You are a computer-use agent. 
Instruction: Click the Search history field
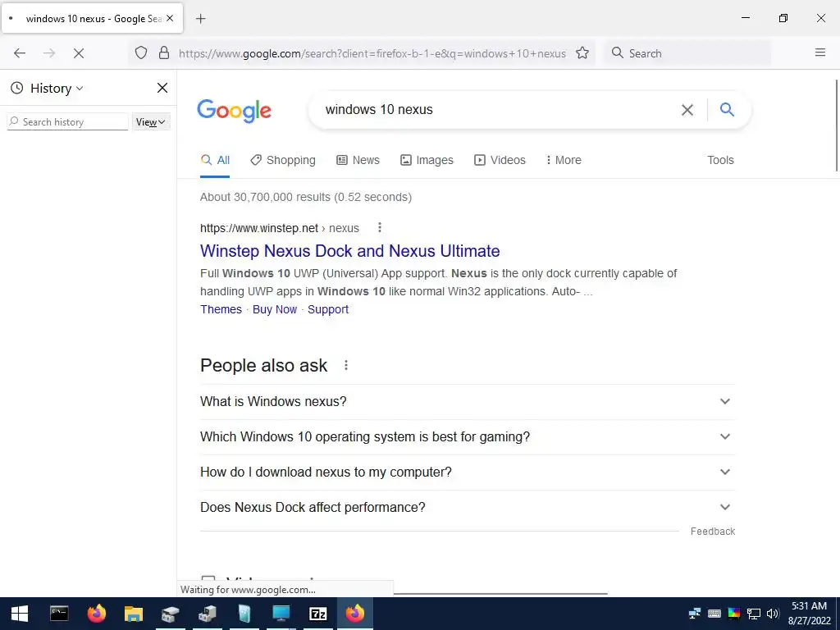pyautogui.click(x=67, y=122)
